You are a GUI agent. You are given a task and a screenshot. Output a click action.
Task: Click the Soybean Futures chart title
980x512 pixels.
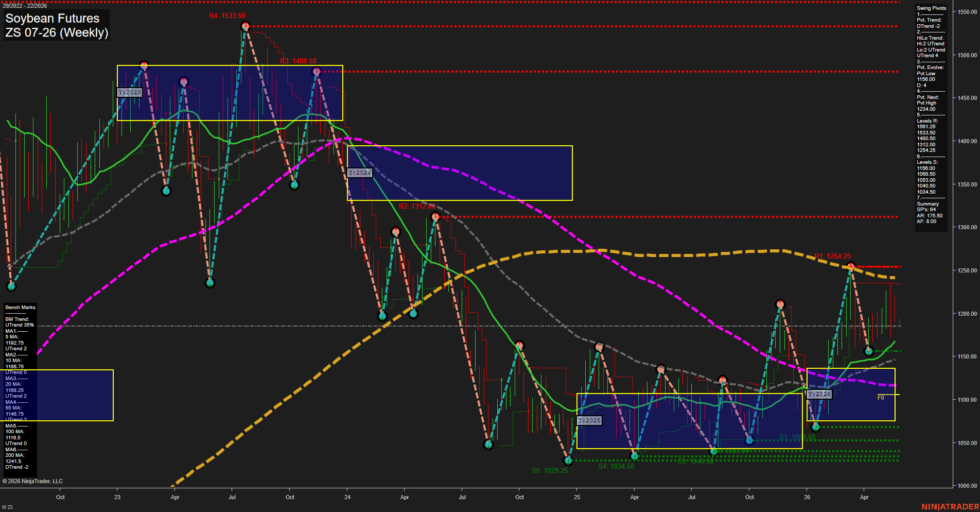point(52,19)
